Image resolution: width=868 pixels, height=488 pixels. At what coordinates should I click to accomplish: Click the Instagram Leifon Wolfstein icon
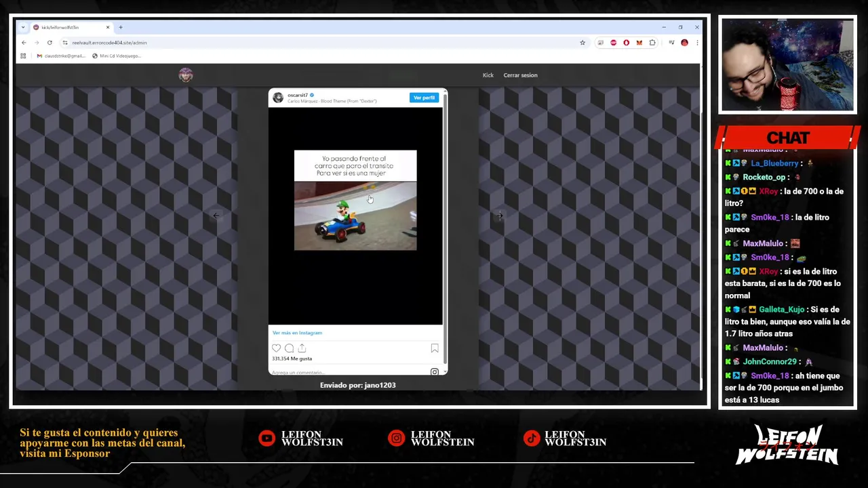[396, 439]
